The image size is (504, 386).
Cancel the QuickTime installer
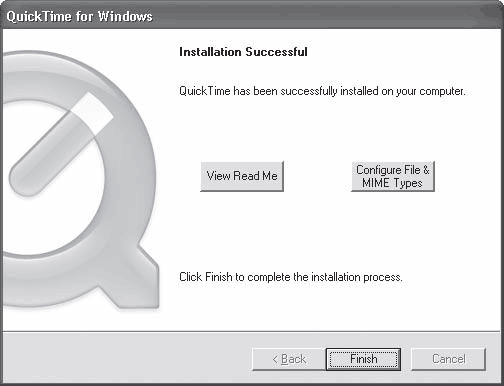(x=448, y=359)
